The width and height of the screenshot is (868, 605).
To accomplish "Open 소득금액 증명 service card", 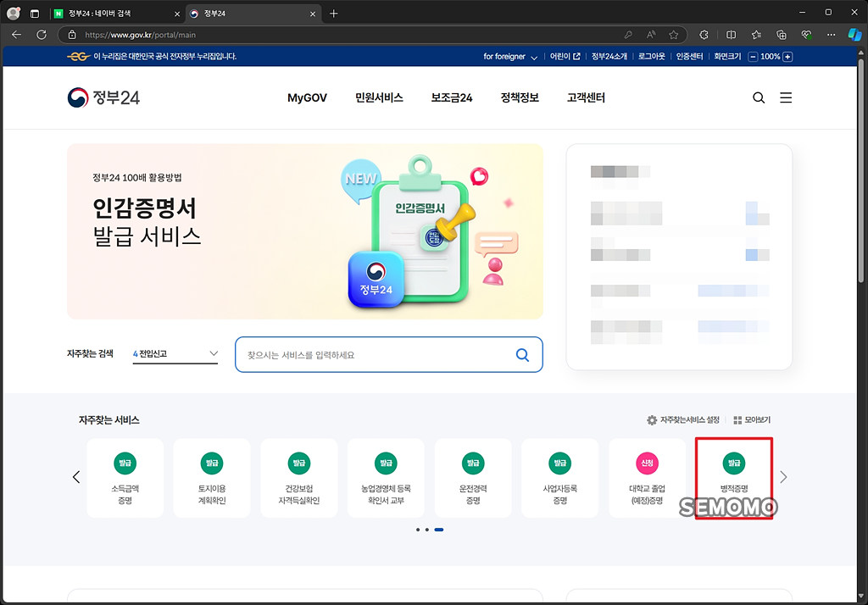I will coord(125,478).
